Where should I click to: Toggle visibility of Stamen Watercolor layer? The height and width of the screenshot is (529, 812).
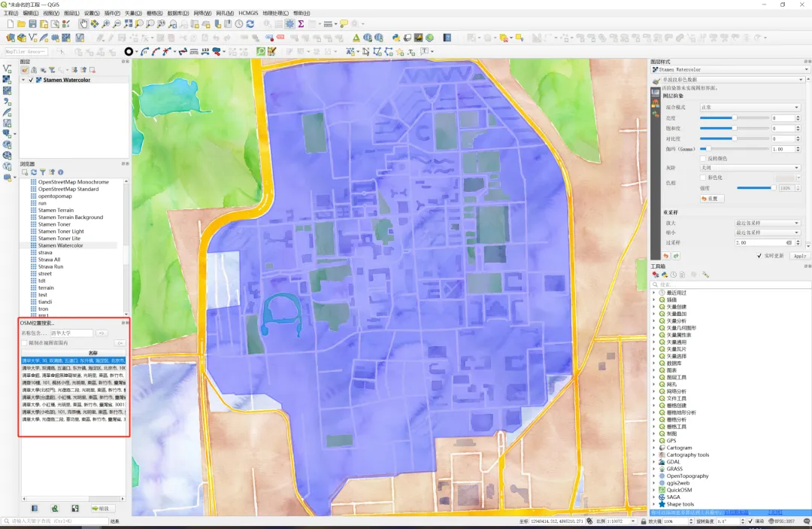[x=31, y=80]
